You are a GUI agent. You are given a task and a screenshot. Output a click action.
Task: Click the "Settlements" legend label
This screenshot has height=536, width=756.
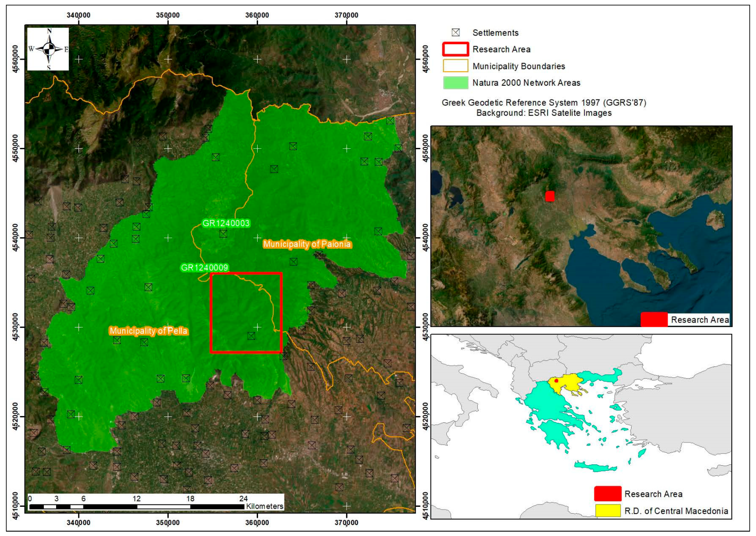(x=495, y=33)
